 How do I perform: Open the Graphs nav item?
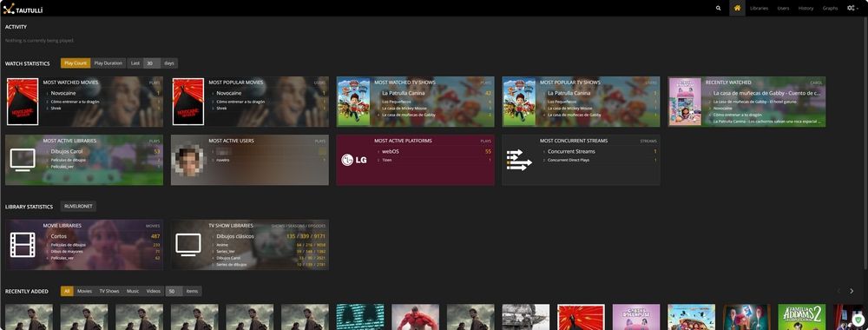830,9
